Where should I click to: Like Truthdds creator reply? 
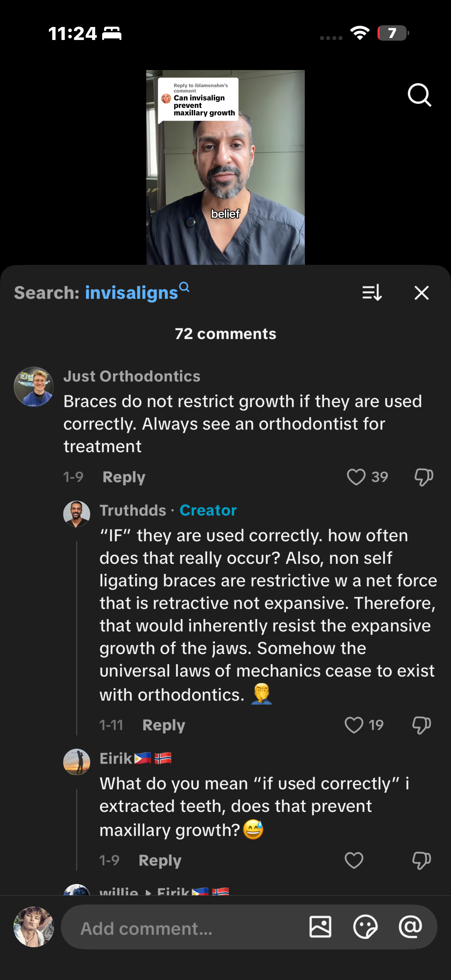(x=354, y=725)
